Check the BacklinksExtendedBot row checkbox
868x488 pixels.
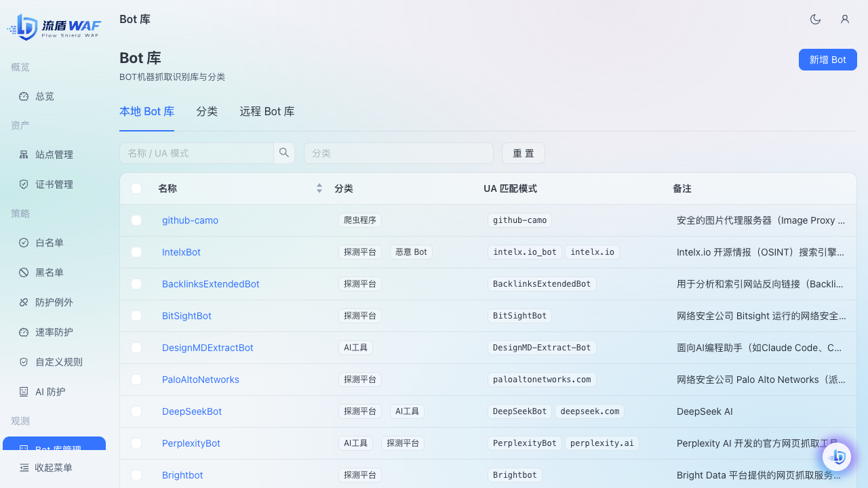coord(136,284)
